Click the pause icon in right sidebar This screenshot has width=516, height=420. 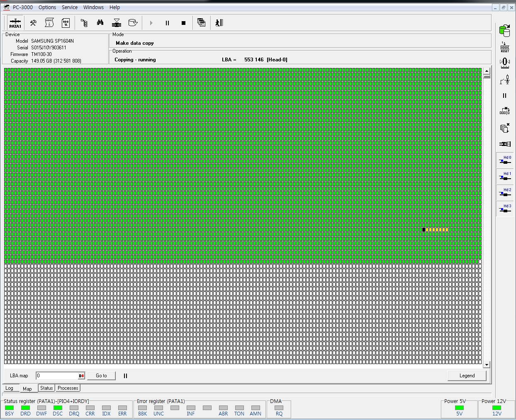click(505, 95)
